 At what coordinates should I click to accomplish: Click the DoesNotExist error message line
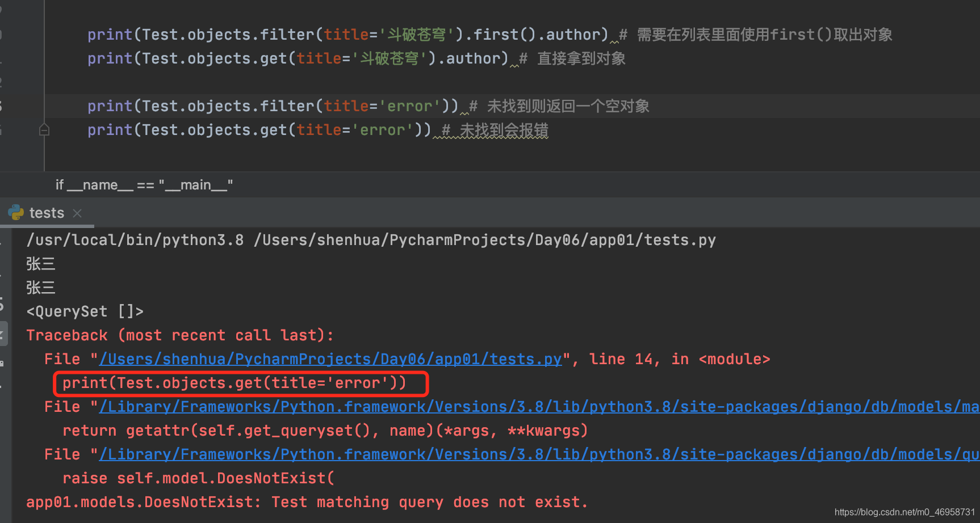[307, 502]
